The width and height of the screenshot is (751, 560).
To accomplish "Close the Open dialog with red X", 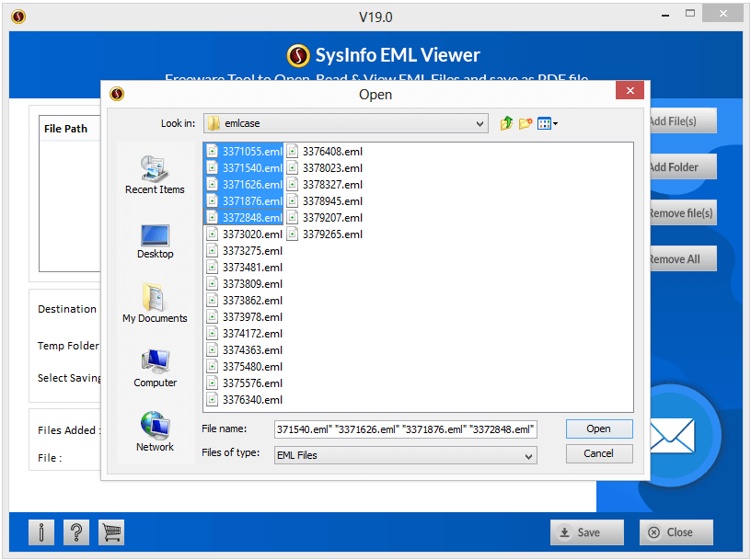I will [630, 90].
